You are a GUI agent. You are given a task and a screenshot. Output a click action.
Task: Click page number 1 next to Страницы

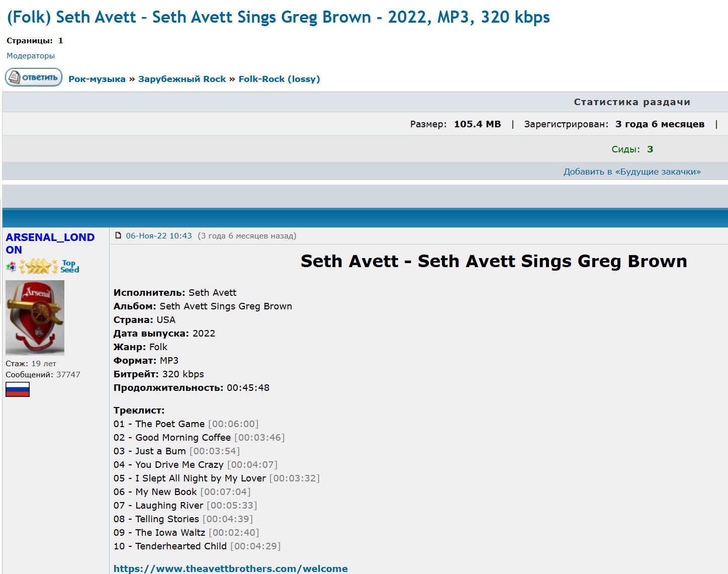click(60, 41)
